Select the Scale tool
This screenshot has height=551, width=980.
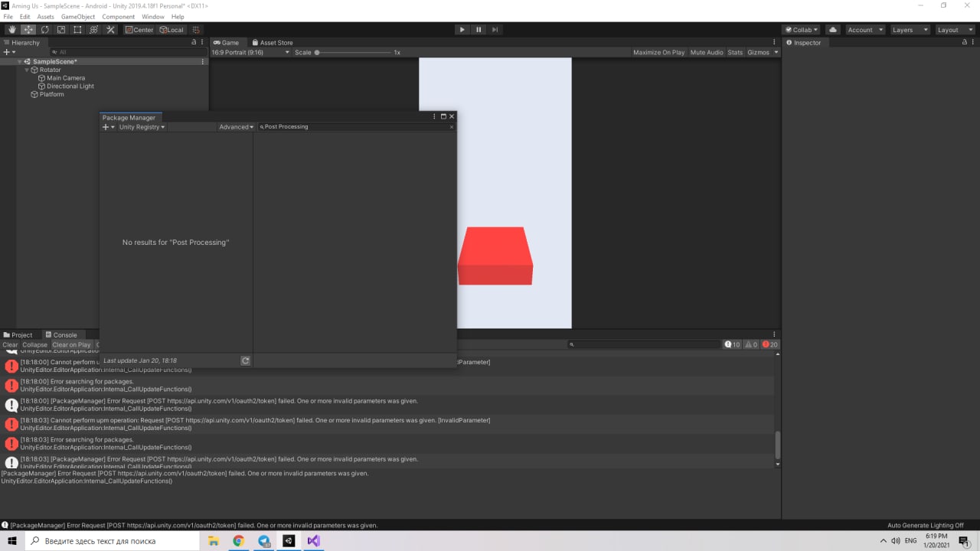click(x=61, y=30)
